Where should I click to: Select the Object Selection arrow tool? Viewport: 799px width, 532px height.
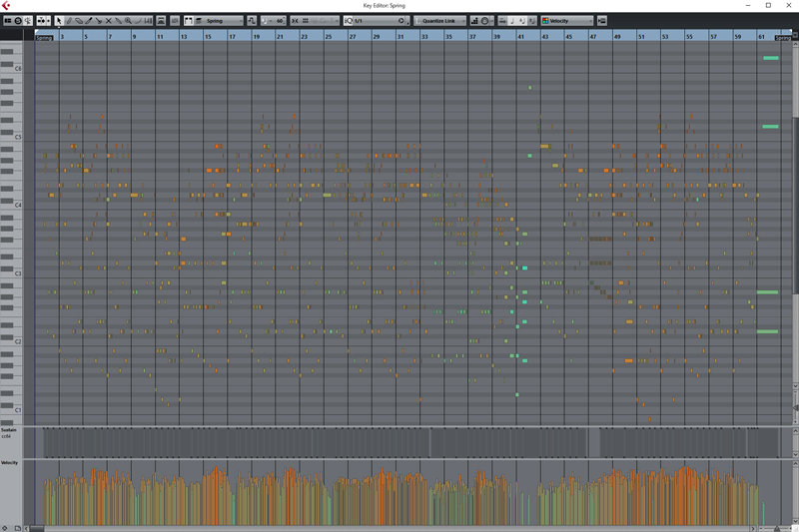(x=59, y=21)
